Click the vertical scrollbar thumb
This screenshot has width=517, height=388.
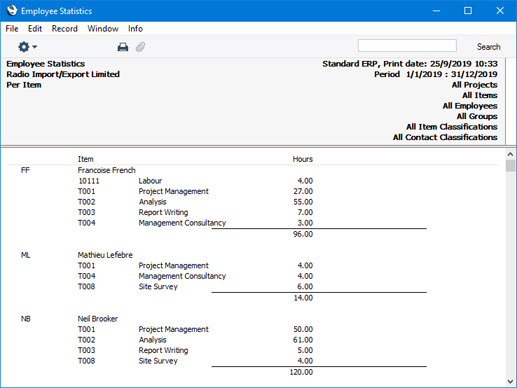tap(510, 166)
